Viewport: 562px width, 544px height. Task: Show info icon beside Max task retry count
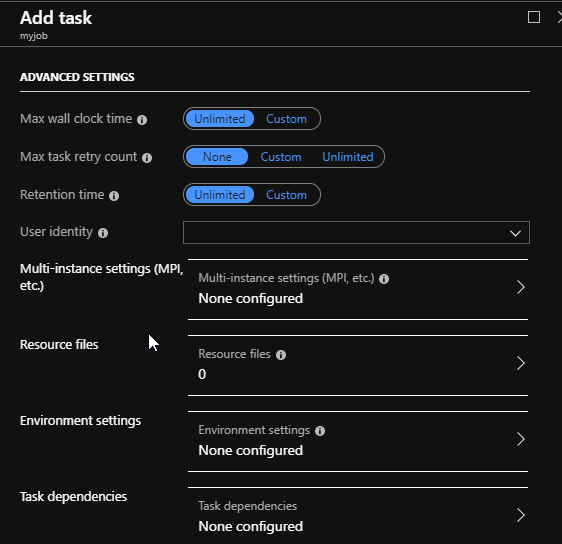(147, 158)
